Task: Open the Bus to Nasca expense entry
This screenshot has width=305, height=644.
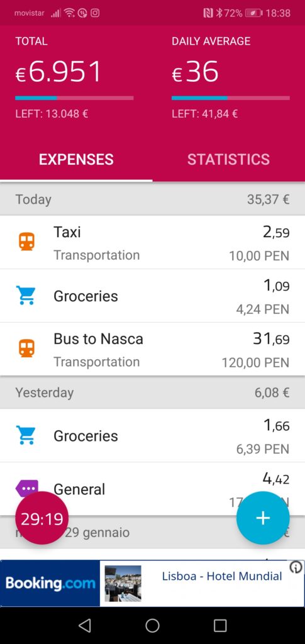Action: pos(152,349)
